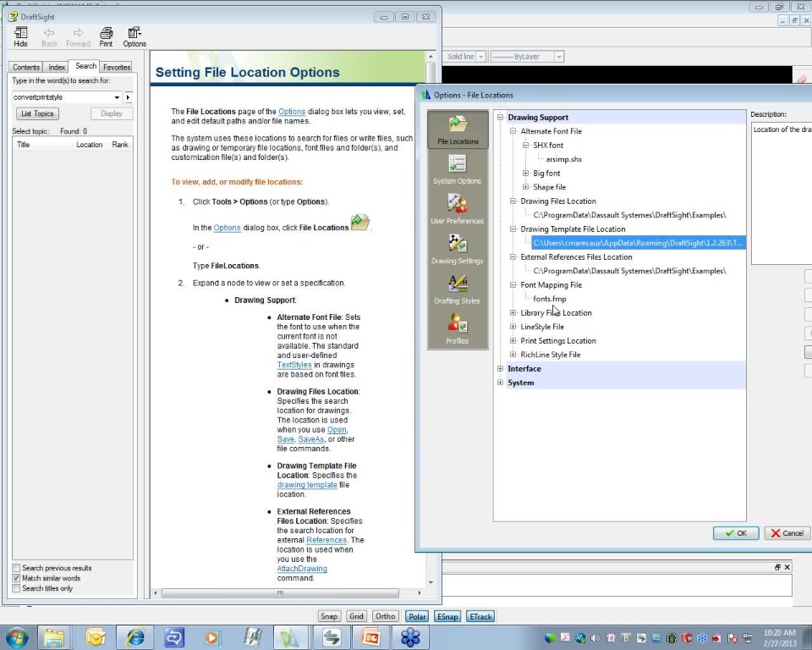812x650 pixels.
Task: Open User Preferences page
Action: pyautogui.click(x=458, y=209)
